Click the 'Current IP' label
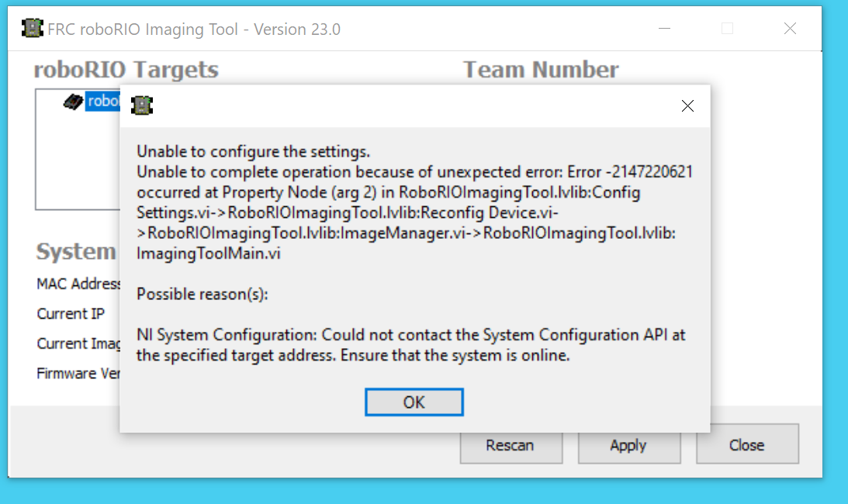 pyautogui.click(x=71, y=314)
